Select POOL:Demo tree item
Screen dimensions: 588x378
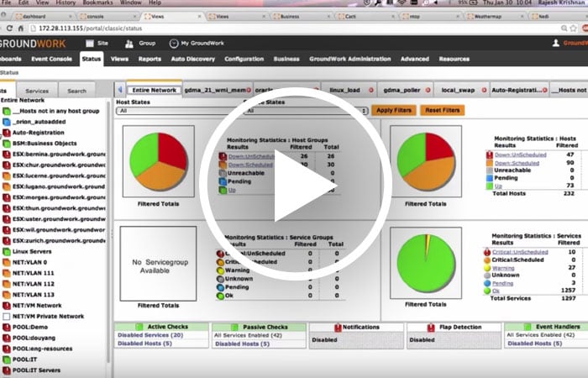pyautogui.click(x=30, y=328)
